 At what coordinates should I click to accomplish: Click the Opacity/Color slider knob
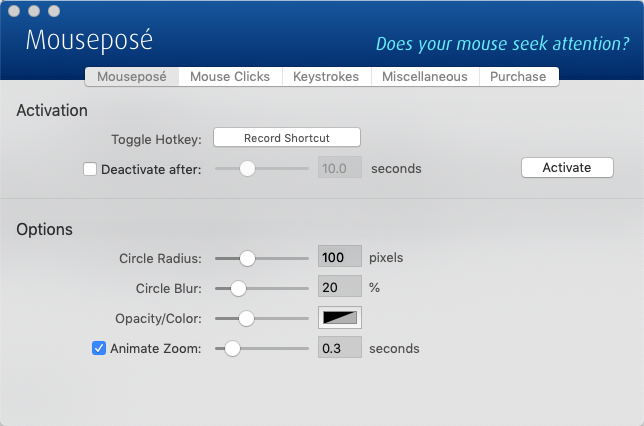point(246,319)
